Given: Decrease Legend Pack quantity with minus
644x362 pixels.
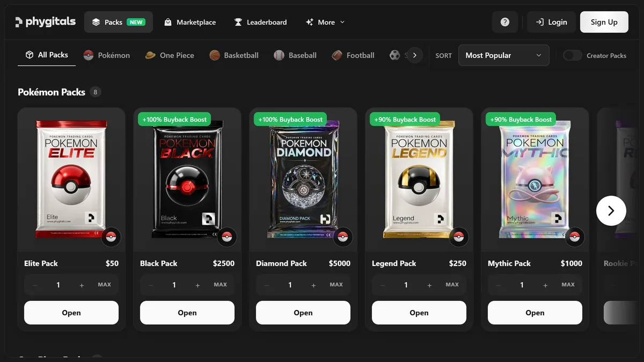Looking at the screenshot, I should [x=383, y=285].
